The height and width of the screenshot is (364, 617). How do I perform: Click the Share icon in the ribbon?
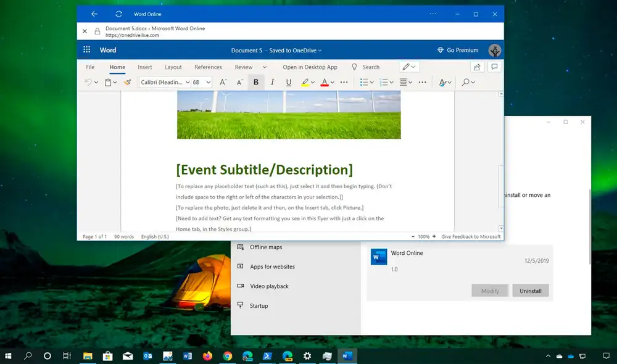(476, 67)
